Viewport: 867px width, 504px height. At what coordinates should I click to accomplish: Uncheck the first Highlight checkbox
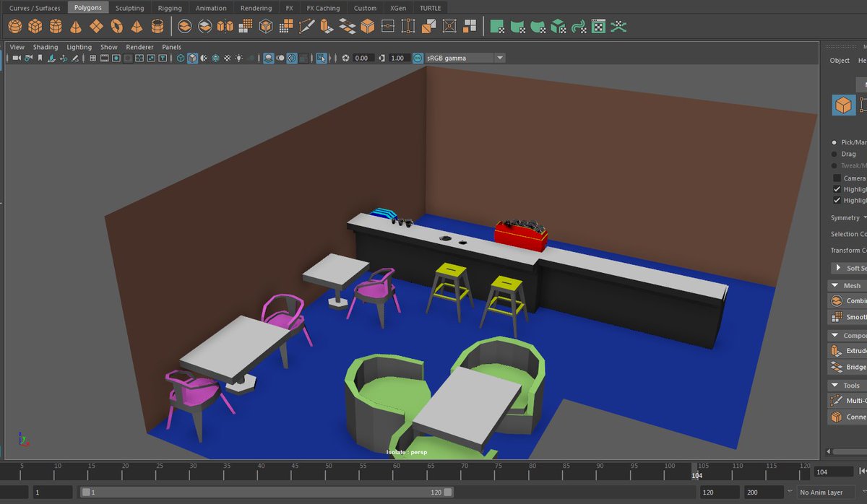coord(837,189)
